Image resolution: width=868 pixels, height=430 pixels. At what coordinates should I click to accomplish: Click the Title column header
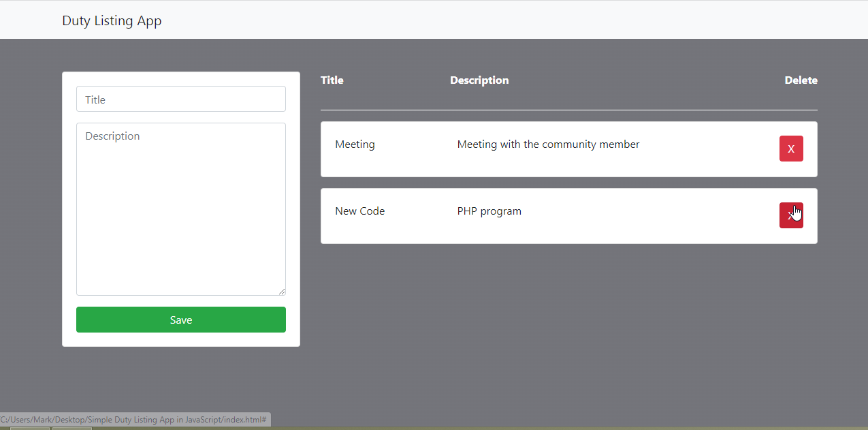click(x=332, y=80)
